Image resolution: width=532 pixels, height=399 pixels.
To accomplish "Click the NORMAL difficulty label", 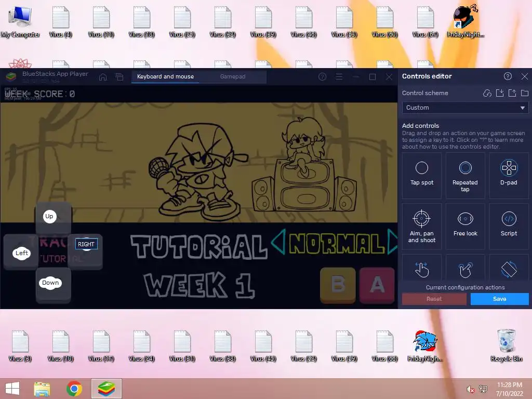I will 337,244.
